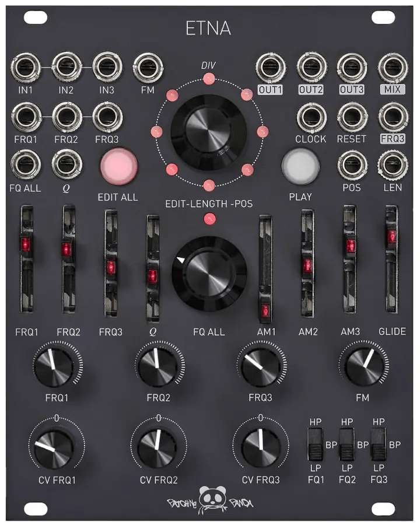Image resolution: width=420 pixels, height=525 pixels.
Task: Click the FRQ1 slider handle
Action: [26, 244]
